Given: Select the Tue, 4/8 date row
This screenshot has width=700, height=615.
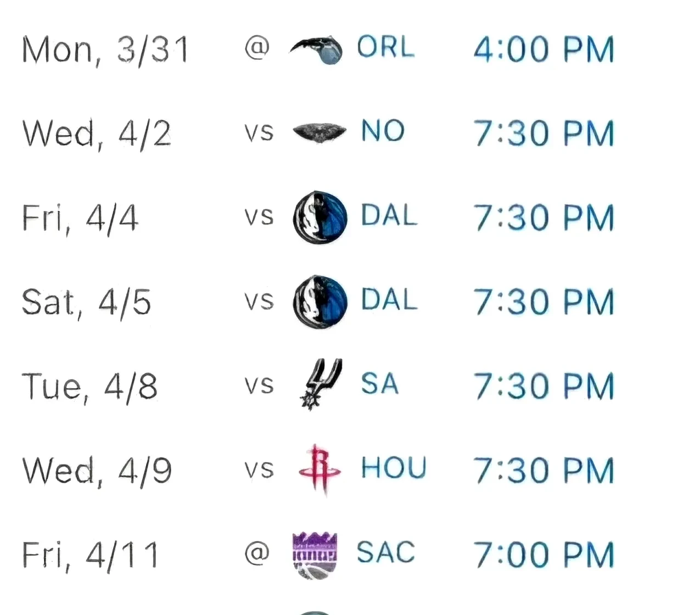Looking at the screenshot, I should click(x=89, y=386).
